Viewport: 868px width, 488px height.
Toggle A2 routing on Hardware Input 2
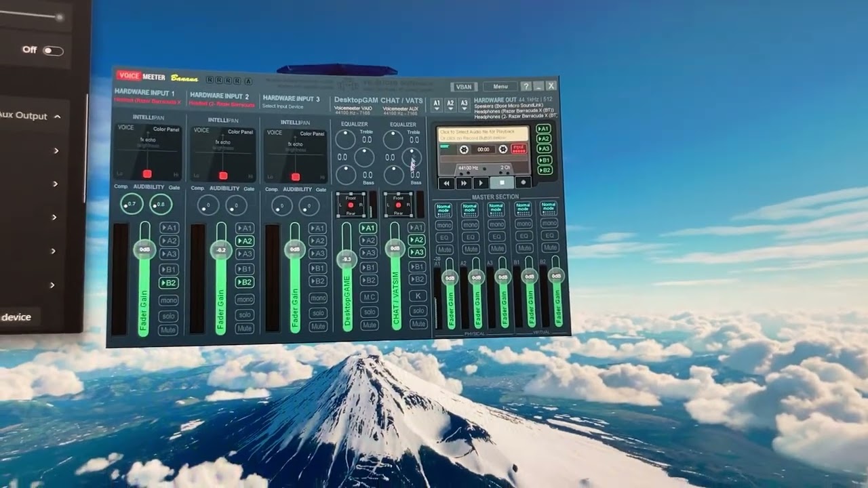tap(245, 241)
